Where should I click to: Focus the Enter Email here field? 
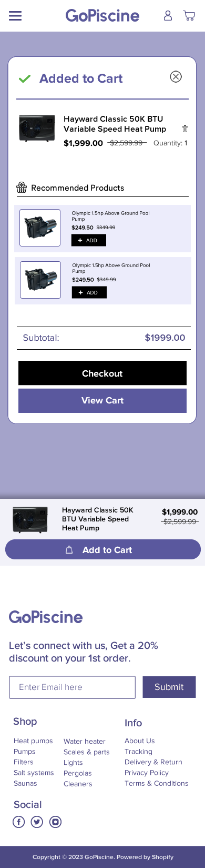[73, 687]
